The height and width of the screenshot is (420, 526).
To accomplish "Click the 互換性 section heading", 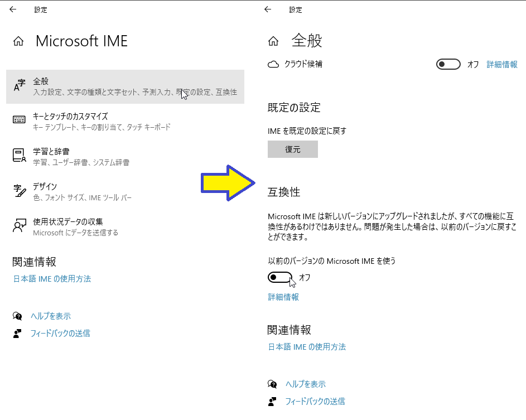I will [x=284, y=192].
